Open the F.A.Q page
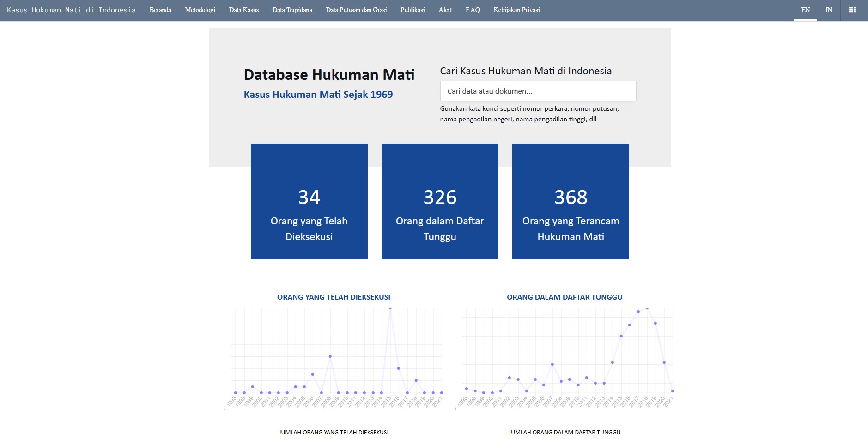Viewport: 868px width, 439px height. coord(473,10)
